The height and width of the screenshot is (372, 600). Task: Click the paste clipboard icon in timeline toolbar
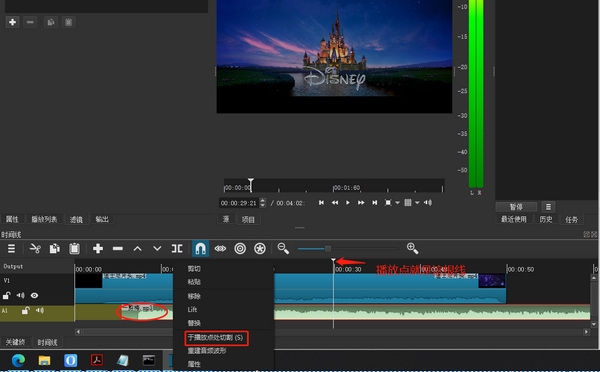click(74, 249)
